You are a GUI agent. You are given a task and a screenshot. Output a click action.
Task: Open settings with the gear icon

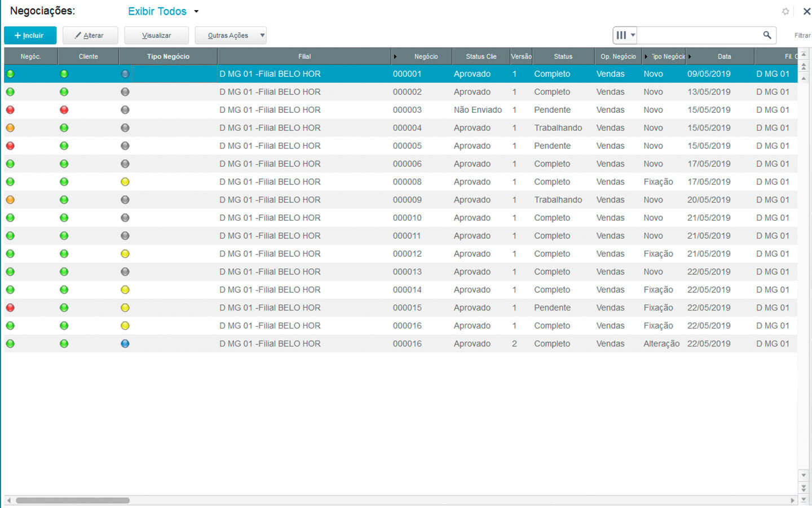coord(785,11)
